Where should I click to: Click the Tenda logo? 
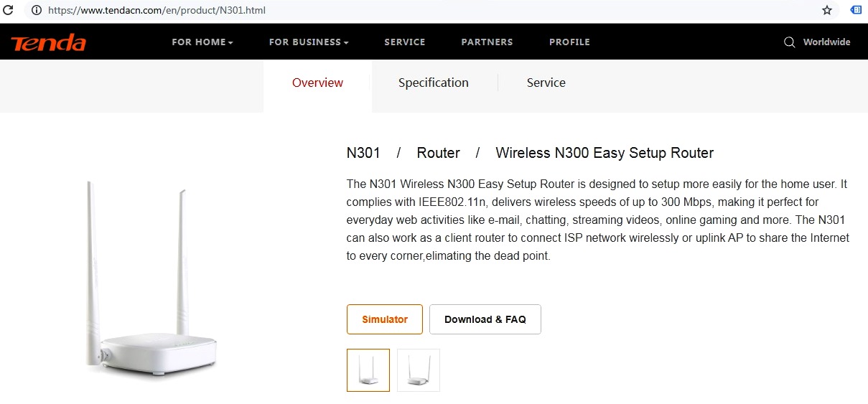[48, 42]
